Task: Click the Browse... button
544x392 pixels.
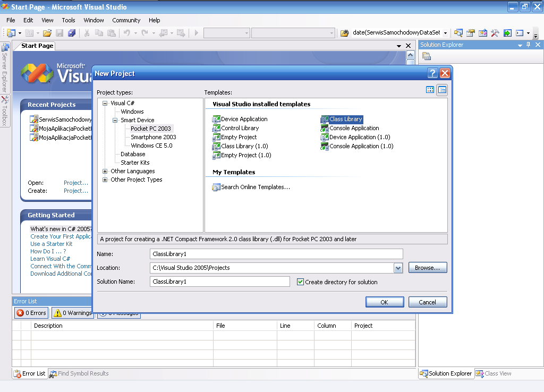Action: [428, 268]
